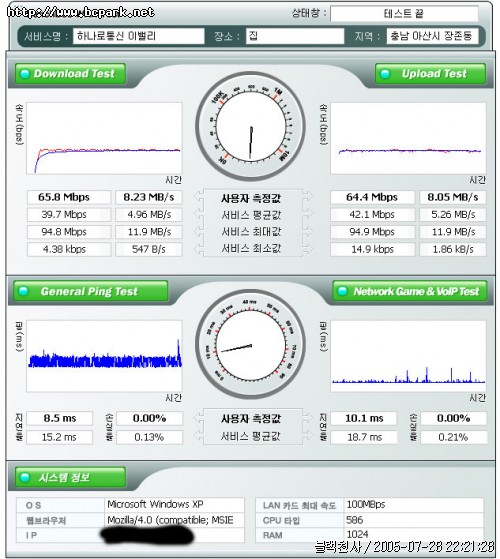500x559 pixels.
Task: Select the 94.8 Mbps maximum value
Action: tap(69, 232)
